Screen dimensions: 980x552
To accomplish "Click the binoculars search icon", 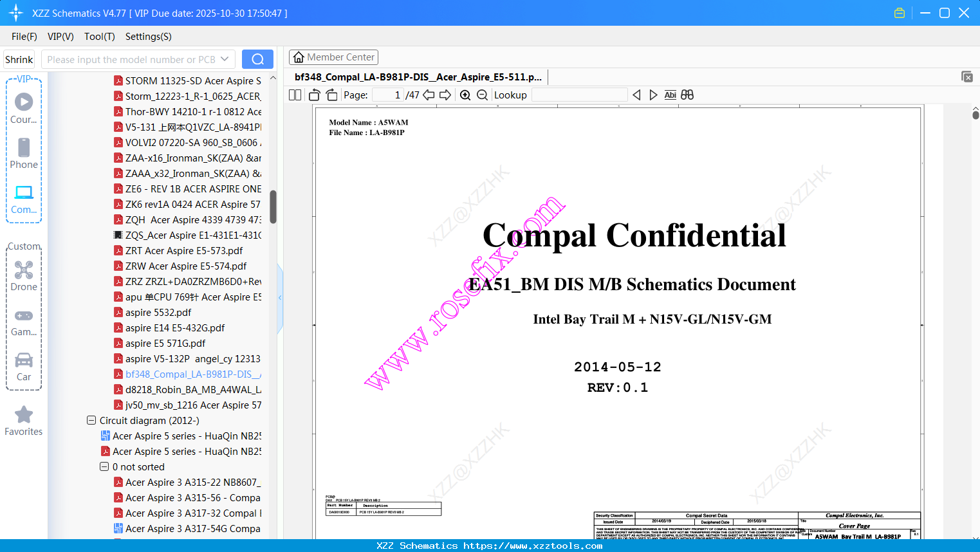I will pyautogui.click(x=687, y=95).
